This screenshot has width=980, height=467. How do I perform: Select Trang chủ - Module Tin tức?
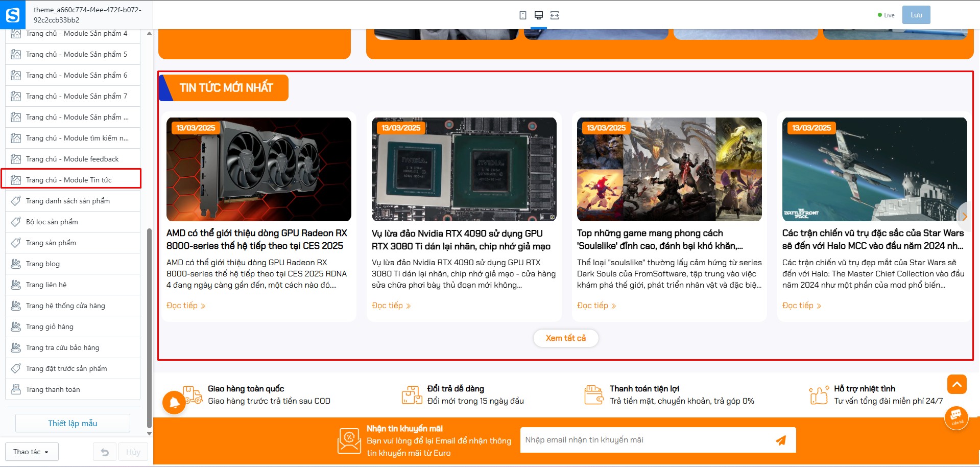[x=71, y=179]
